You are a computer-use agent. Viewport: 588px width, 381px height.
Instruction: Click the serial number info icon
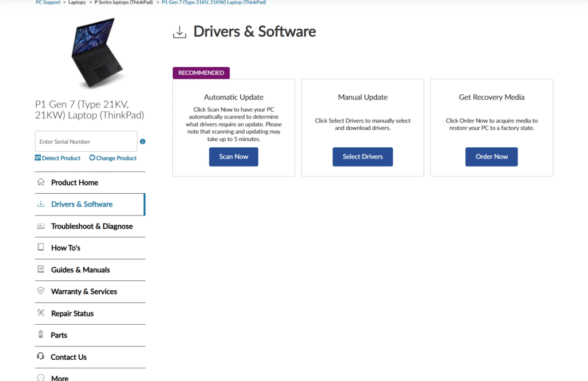point(142,141)
